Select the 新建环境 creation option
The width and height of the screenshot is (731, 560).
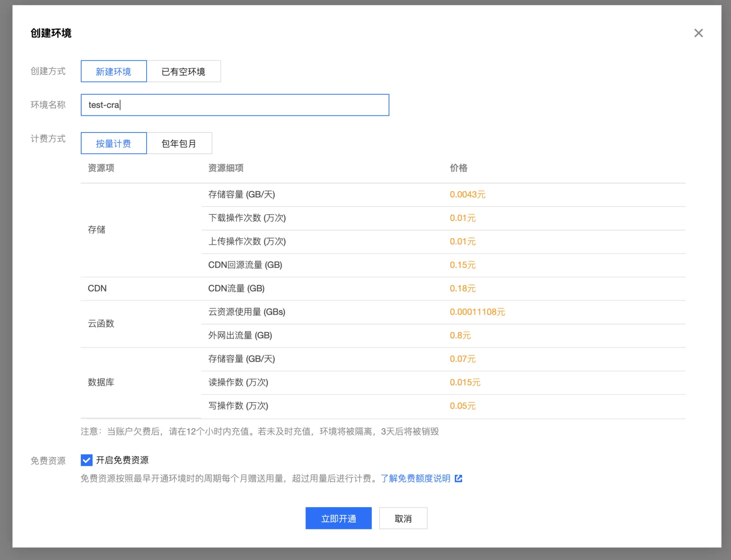(x=114, y=71)
